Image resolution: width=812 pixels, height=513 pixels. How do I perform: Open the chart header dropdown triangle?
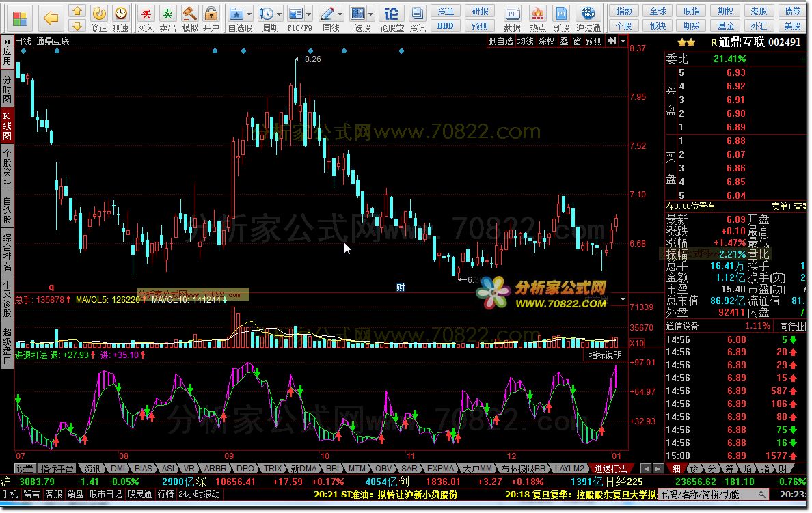tap(623, 41)
